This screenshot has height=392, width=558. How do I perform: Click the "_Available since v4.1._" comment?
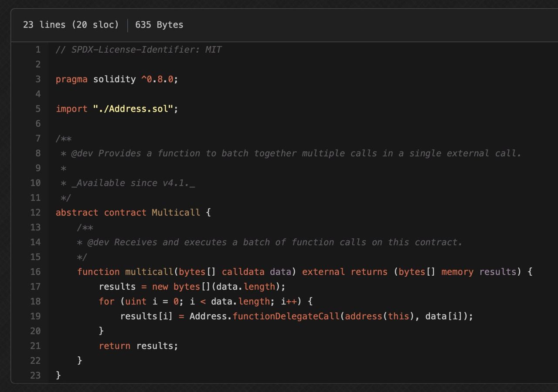(133, 183)
